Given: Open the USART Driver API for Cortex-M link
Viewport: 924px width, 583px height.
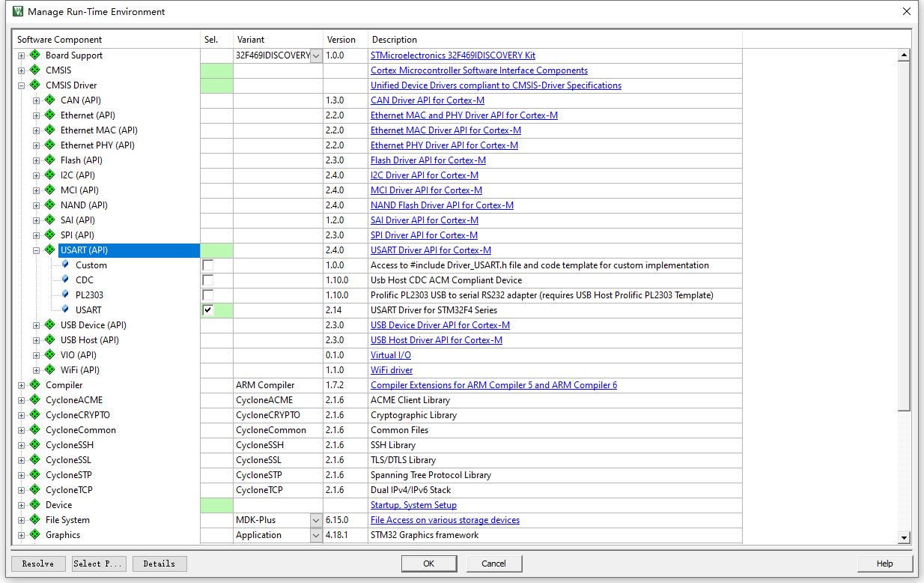Looking at the screenshot, I should [x=431, y=250].
